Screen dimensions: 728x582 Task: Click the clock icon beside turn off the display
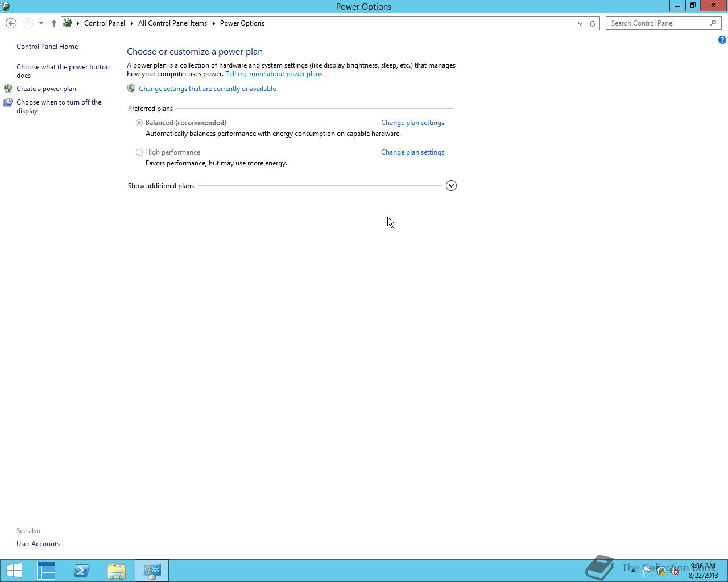8,102
